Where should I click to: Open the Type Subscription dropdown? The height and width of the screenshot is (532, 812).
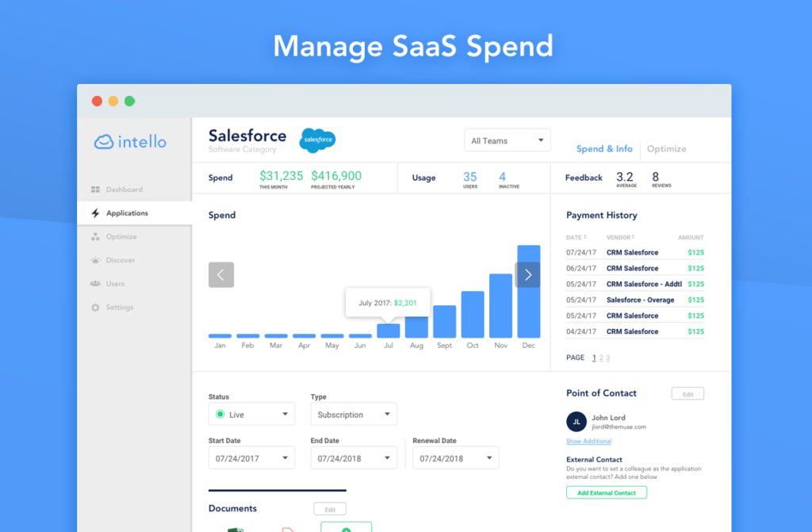(x=354, y=415)
